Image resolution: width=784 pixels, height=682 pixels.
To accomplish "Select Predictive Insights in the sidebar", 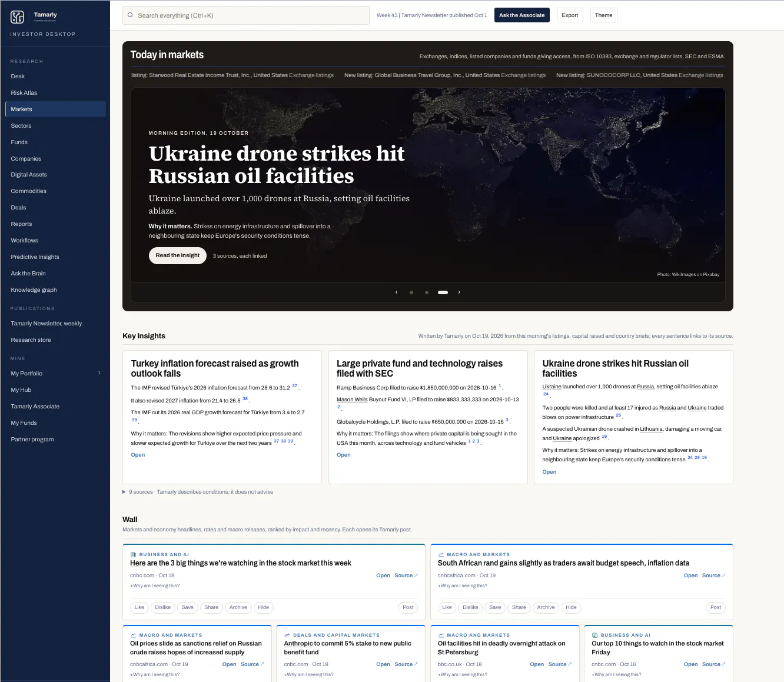I will (x=55, y=257).
